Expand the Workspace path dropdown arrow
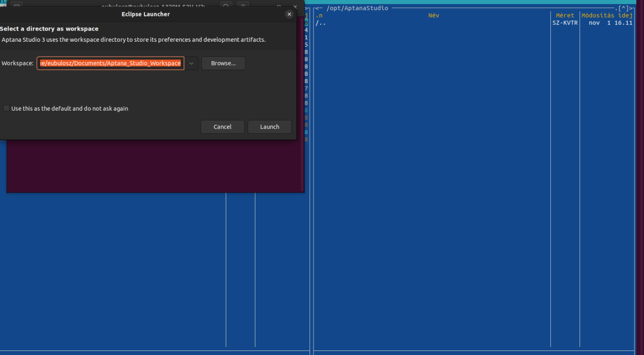Viewport: 644px width, 355px height. click(191, 63)
